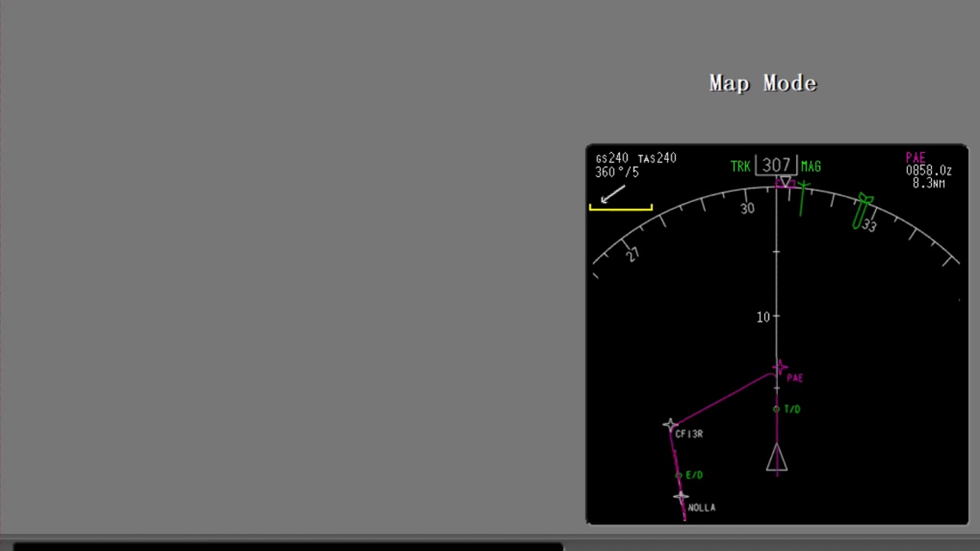Click the 360°/5 wind readout
This screenshot has height=551, width=980.
(617, 173)
